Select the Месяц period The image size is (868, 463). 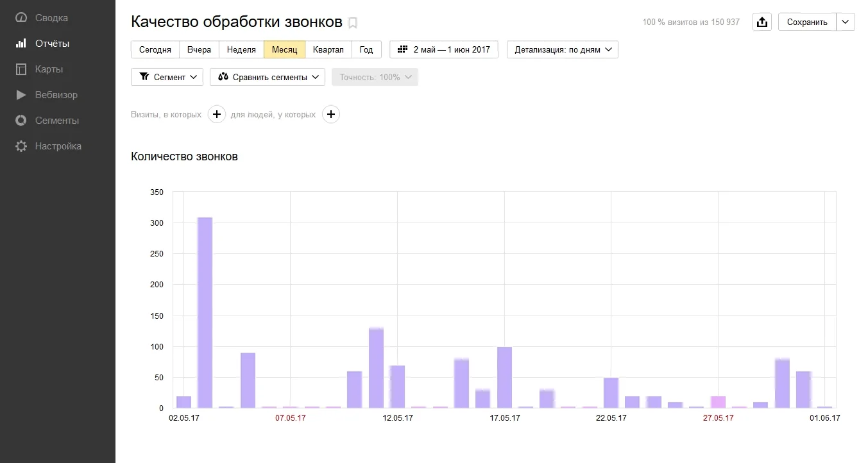[x=284, y=49]
